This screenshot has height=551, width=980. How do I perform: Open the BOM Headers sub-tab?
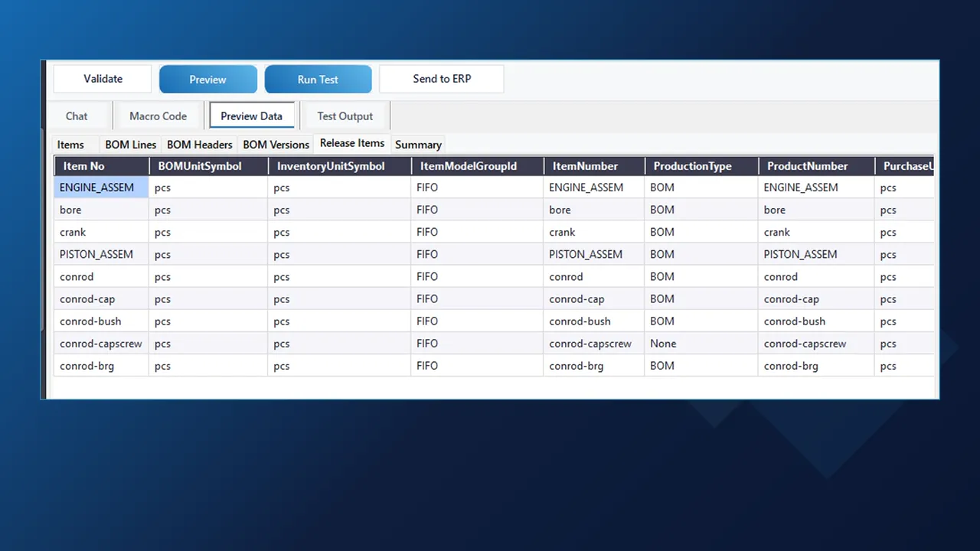coord(200,145)
